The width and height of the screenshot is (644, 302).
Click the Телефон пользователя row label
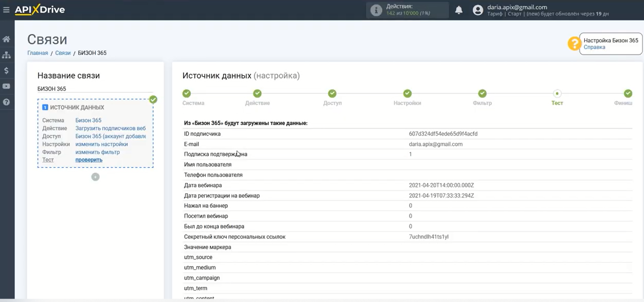tap(213, 175)
